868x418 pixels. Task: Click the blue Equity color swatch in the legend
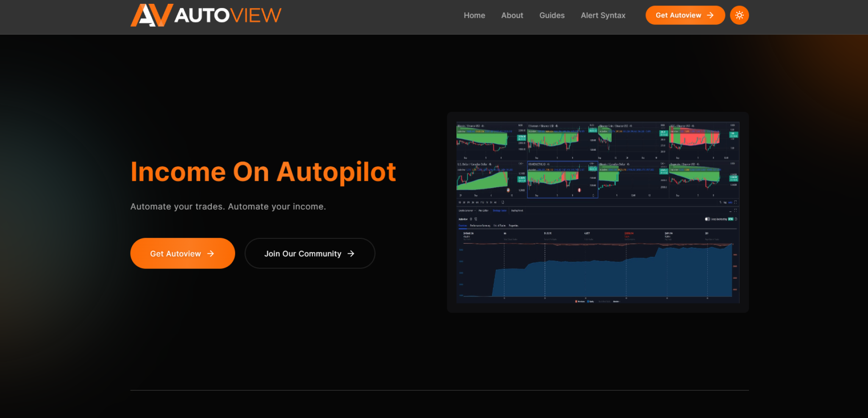click(588, 301)
